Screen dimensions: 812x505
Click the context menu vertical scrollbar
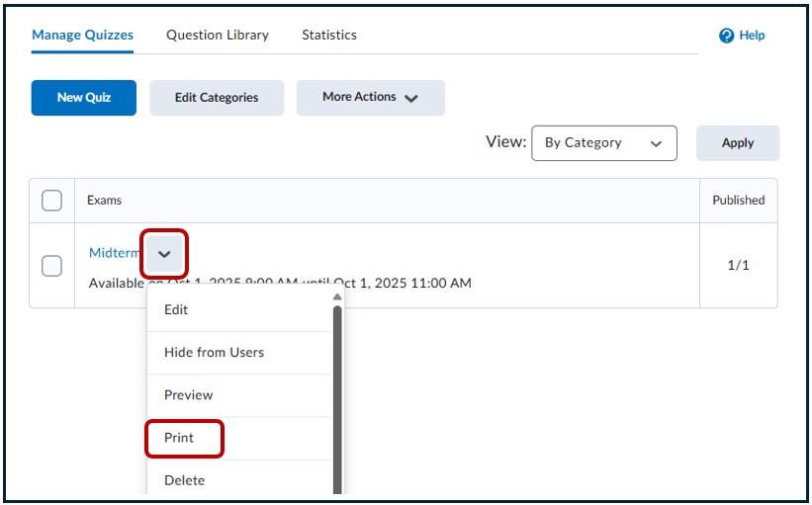(x=337, y=395)
